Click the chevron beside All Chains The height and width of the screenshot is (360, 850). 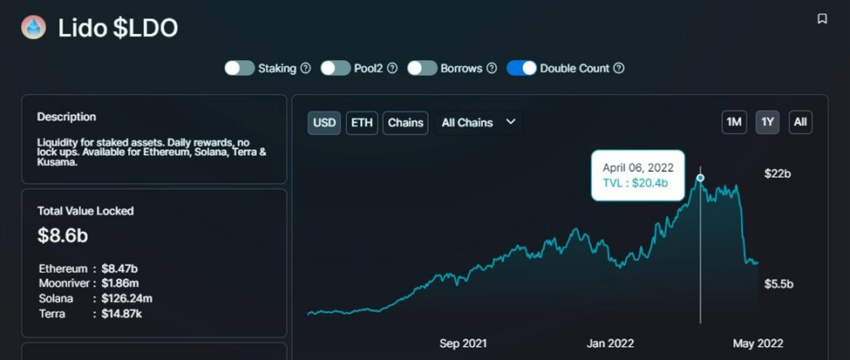click(510, 122)
